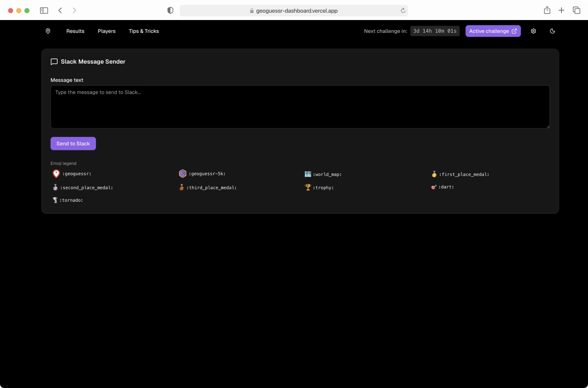Toggle dark mode with moon icon
Viewport: 588px width, 388px height.
coord(552,31)
